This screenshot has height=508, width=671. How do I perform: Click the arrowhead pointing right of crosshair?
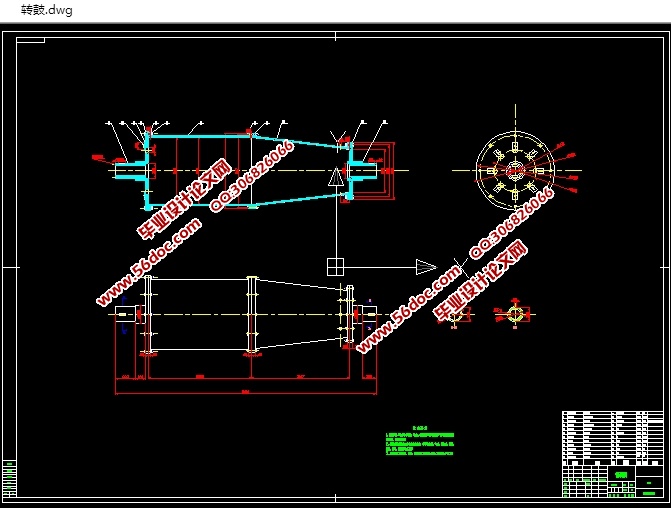click(x=425, y=266)
